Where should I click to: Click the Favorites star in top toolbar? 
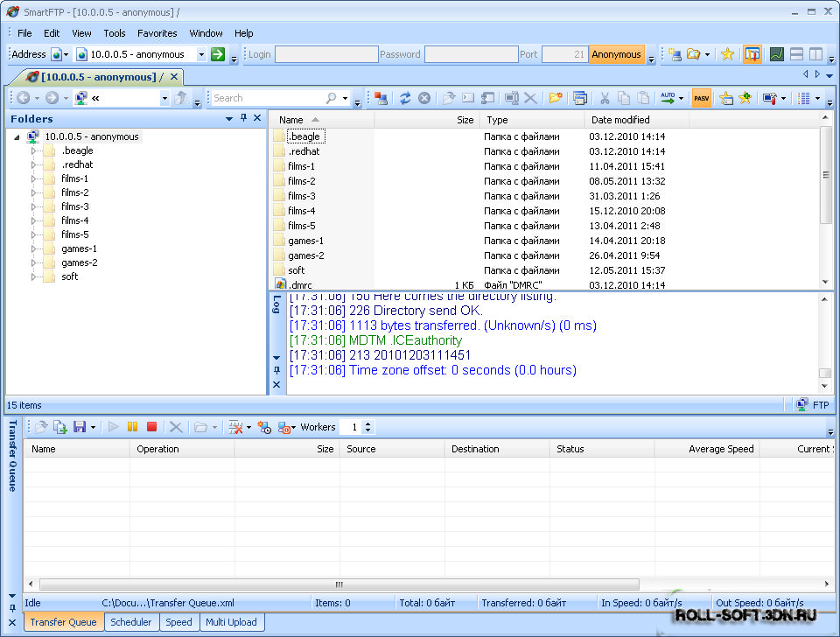point(727,54)
